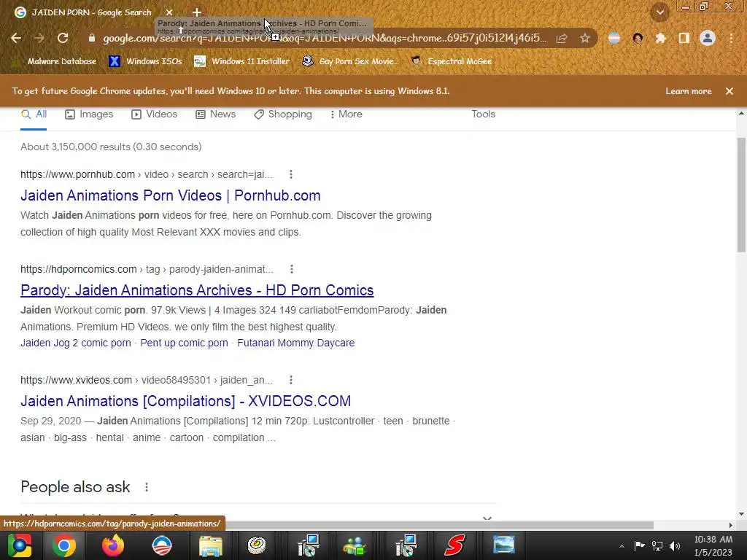Expand the More search filters menu

(347, 114)
